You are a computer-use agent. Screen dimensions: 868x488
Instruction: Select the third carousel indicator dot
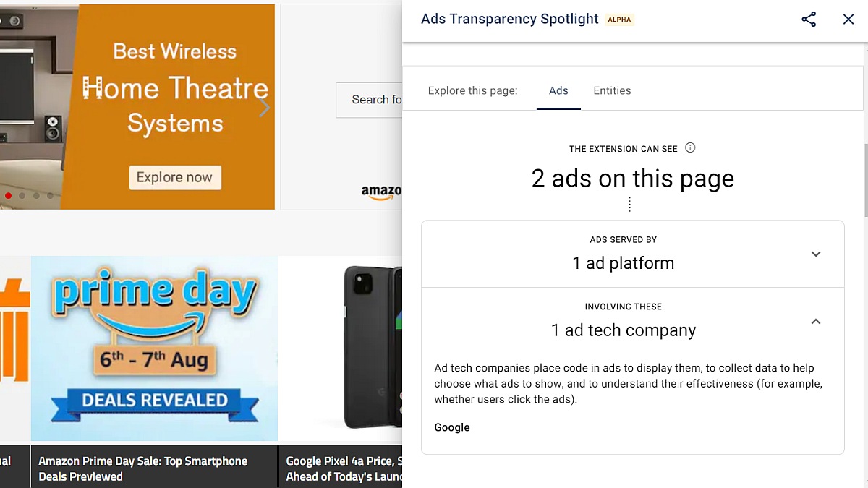36,196
